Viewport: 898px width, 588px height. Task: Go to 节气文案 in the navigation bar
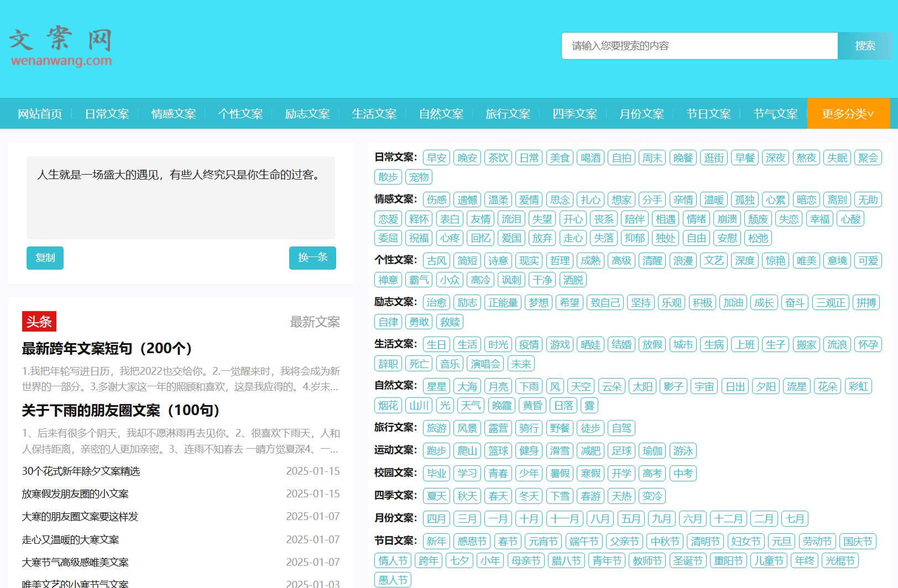tap(775, 114)
